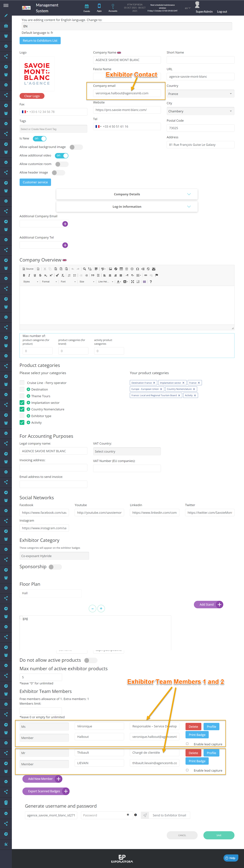
Task: Uncheck the Implantation sector checkbox
Action: point(22,403)
